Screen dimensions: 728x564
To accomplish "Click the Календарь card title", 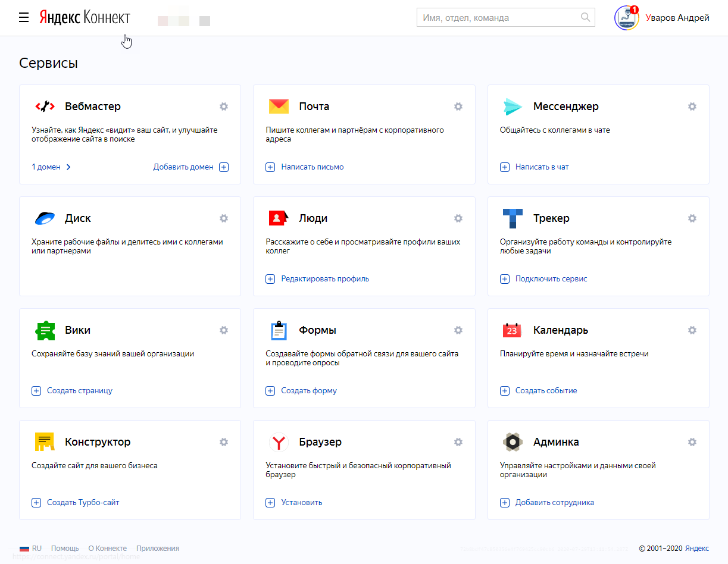I will click(x=561, y=330).
